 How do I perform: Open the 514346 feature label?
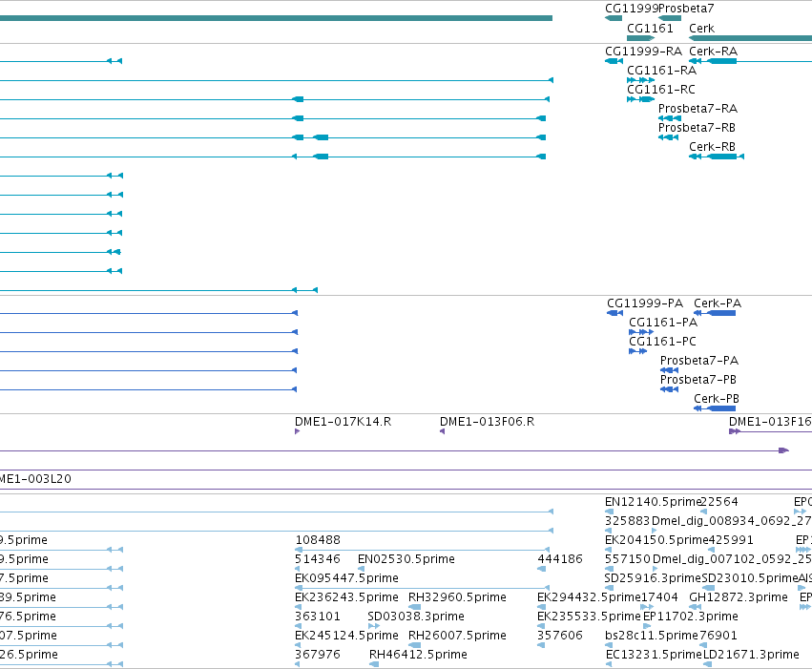[318, 559]
